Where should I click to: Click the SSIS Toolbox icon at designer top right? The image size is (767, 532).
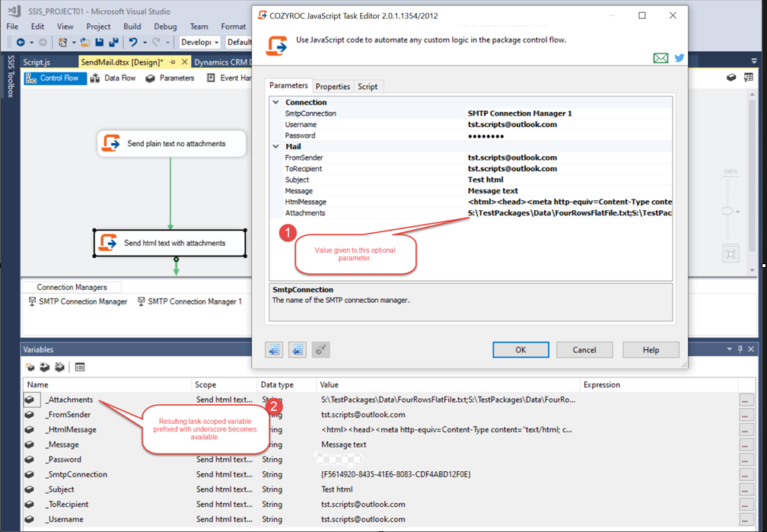(749, 78)
